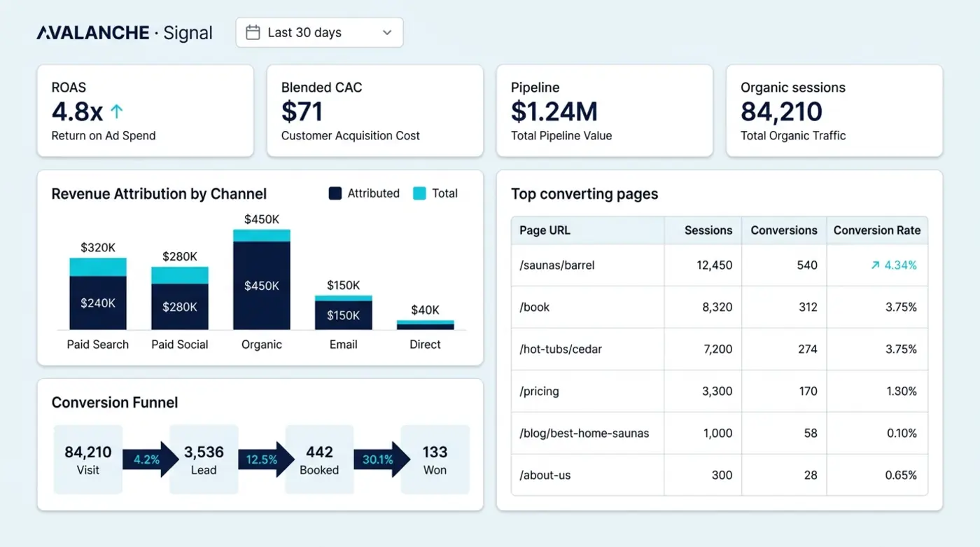The width and height of the screenshot is (980, 547).
Task: Select the 133 Won funnel stage
Action: tap(435, 459)
